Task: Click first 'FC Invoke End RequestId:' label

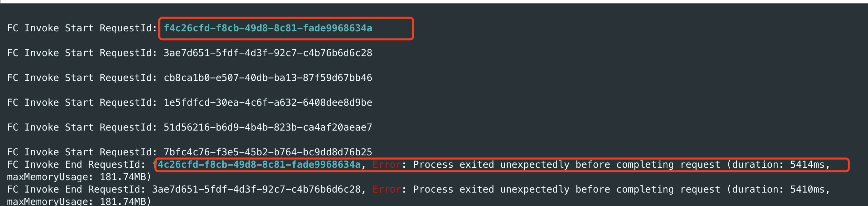Action: [x=76, y=165]
